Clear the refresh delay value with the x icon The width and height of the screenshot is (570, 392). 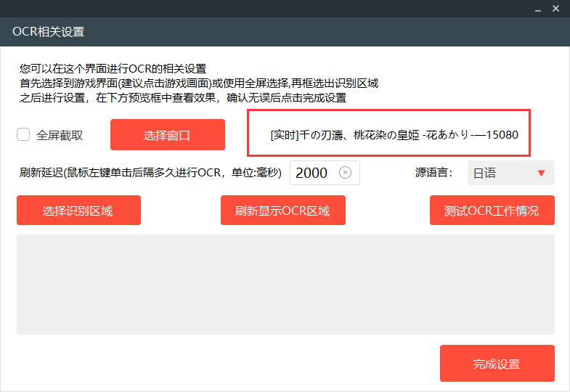(345, 173)
